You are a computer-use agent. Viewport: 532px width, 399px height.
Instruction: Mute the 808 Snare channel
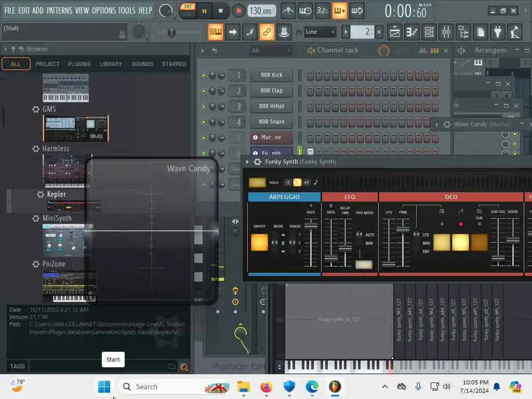point(203,122)
